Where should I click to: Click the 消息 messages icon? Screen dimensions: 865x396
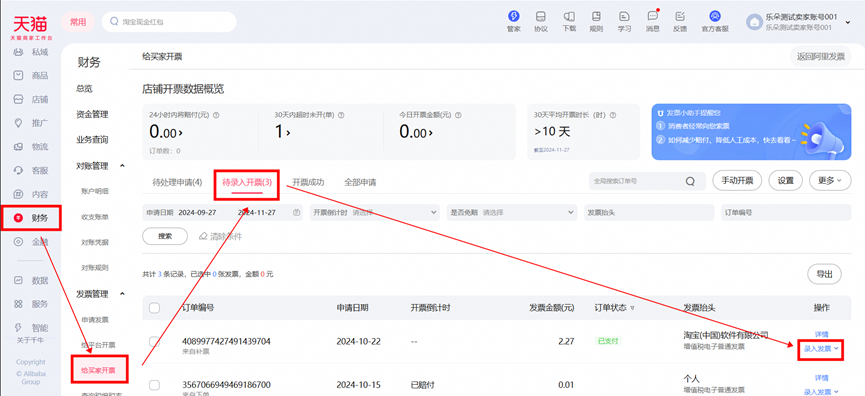pos(653,17)
